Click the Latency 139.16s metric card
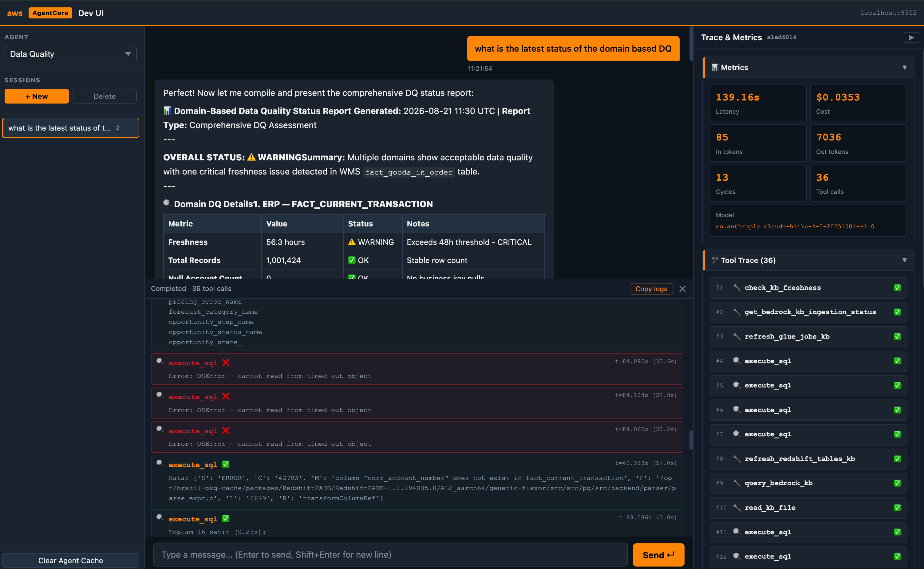 (758, 103)
